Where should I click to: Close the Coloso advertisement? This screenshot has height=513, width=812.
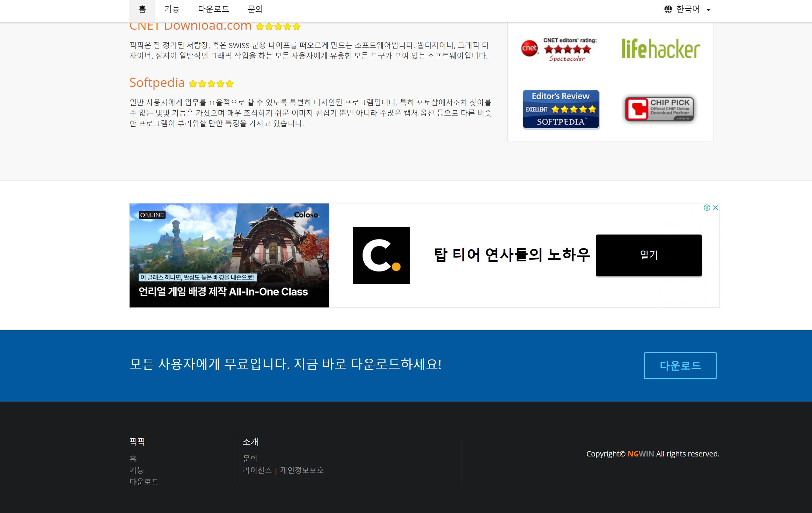(715, 208)
